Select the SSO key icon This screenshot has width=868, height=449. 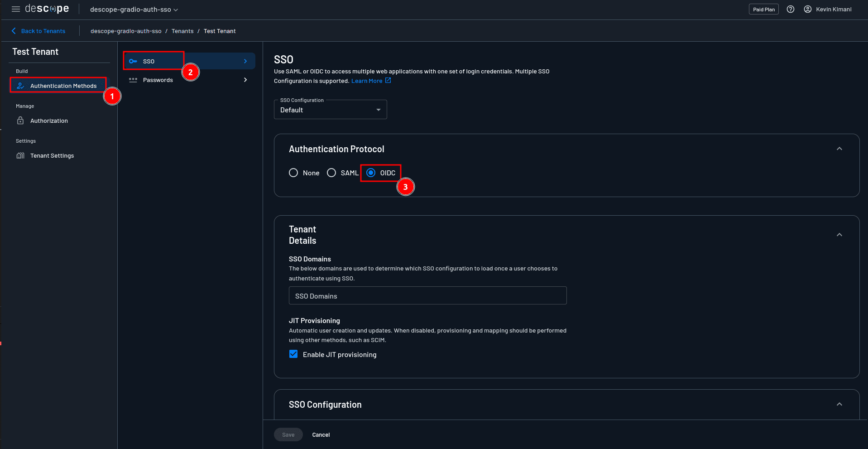click(133, 61)
